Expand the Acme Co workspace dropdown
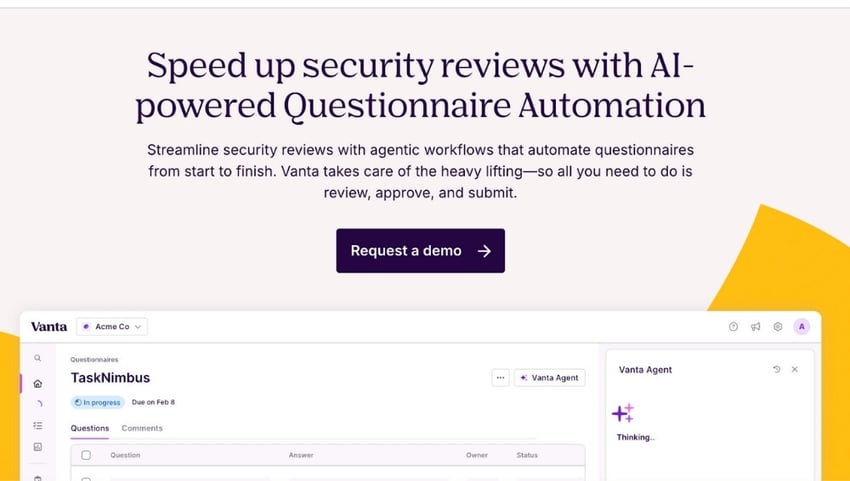The width and height of the screenshot is (850, 481). [x=112, y=326]
